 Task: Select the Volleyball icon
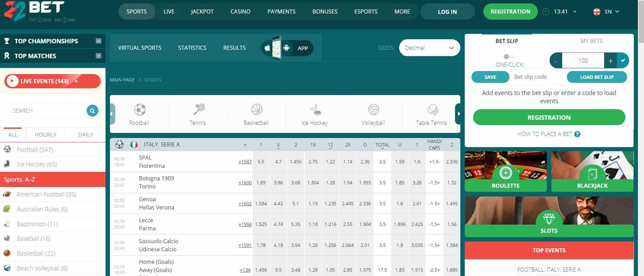pyautogui.click(x=373, y=110)
